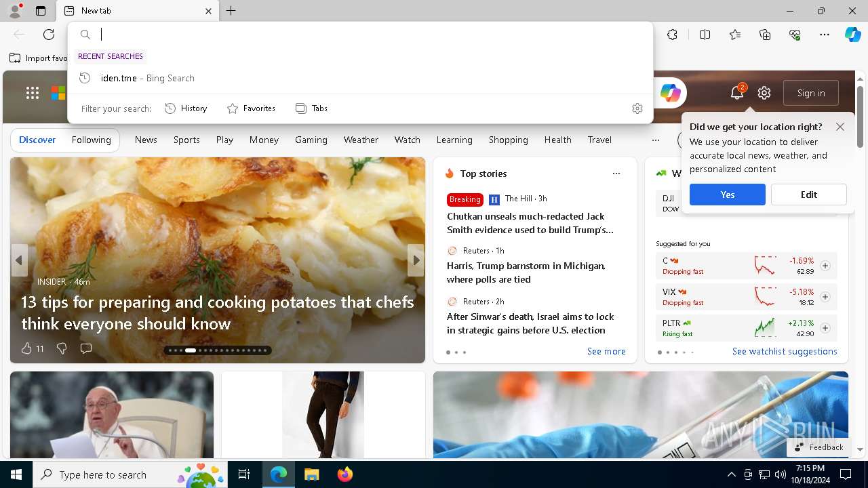Open the Favorites star toolbar icon
Screen dimensions: 868x488
735,35
